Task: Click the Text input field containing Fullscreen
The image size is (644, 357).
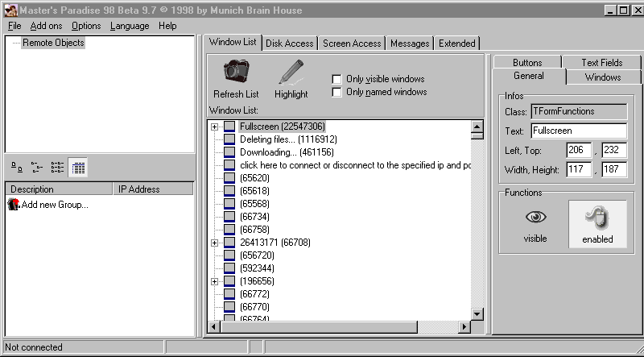Action: (x=578, y=131)
